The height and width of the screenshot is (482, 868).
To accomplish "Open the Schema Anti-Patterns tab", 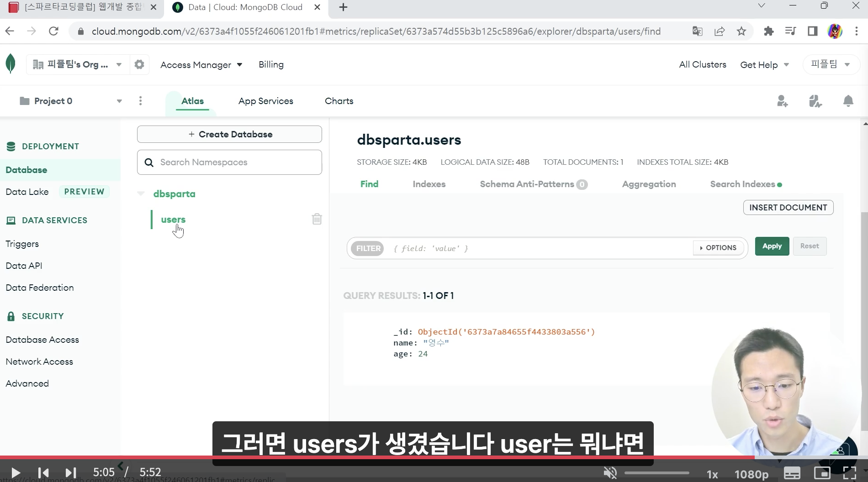I will click(533, 184).
